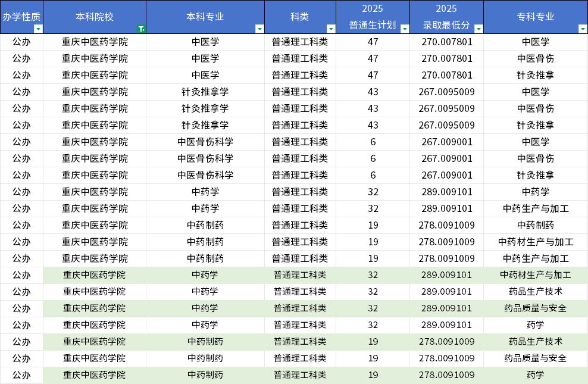Click the first 中医学 cell under 本科专业
The height and width of the screenshot is (384, 588).
[205, 42]
